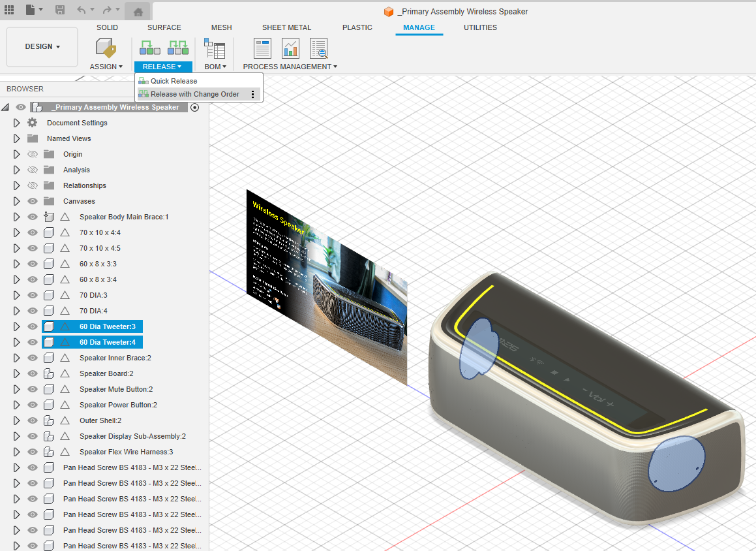Click Speaker Board:2 assembly icon
This screenshot has width=756, height=551.
pyautogui.click(x=49, y=373)
